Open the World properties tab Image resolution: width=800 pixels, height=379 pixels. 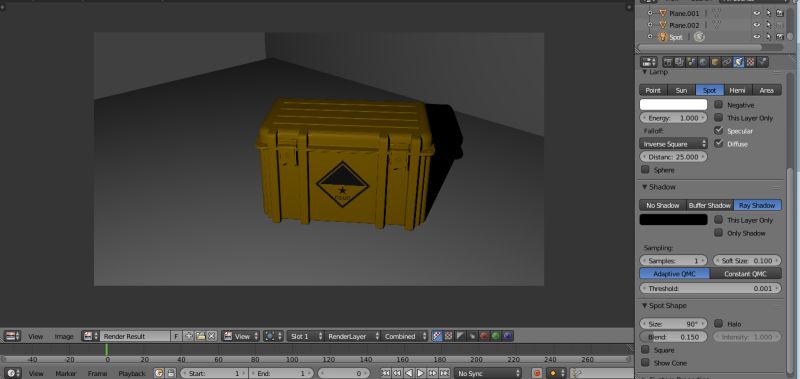coord(704,62)
